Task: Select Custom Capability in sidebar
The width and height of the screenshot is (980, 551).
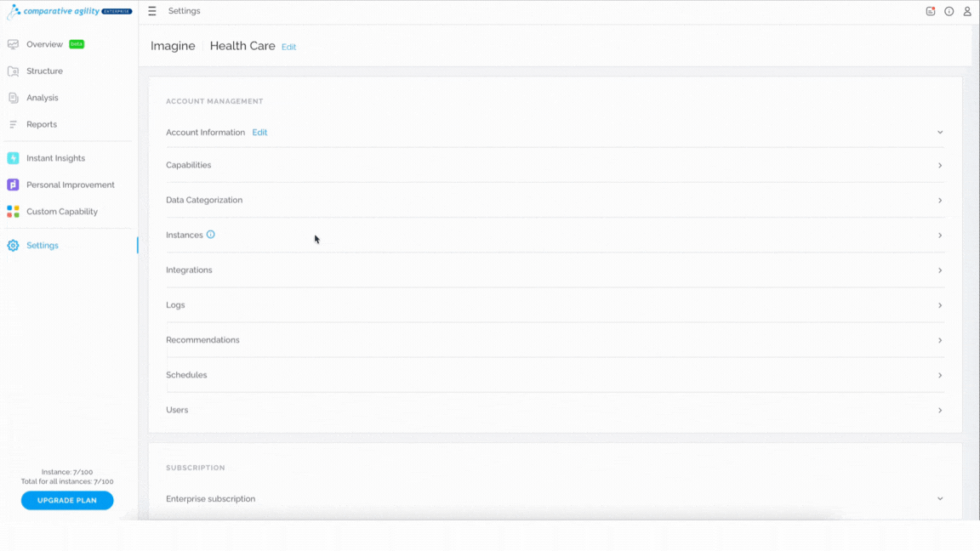Action: click(x=62, y=212)
